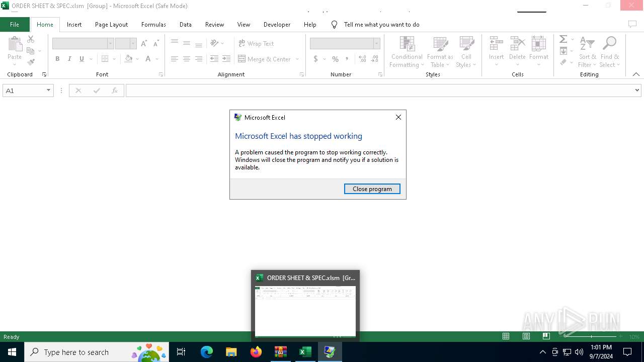
Task: Close the Microsoft Excel error dialog
Action: 398,117
